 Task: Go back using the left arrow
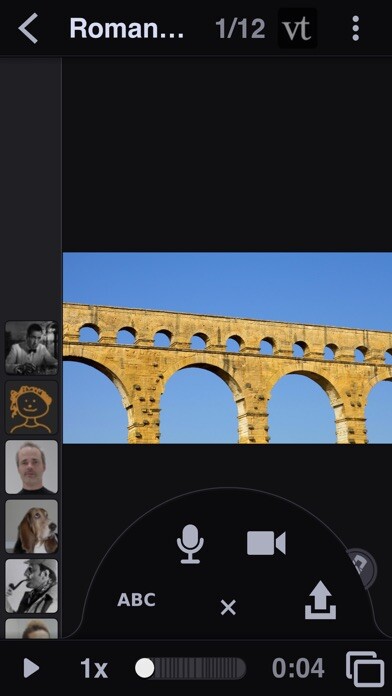(x=28, y=28)
